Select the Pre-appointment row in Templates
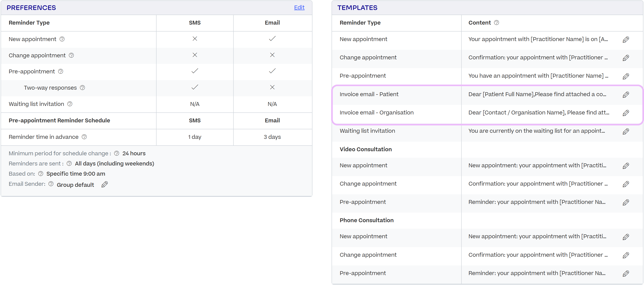The image size is (644, 285). [x=363, y=75]
